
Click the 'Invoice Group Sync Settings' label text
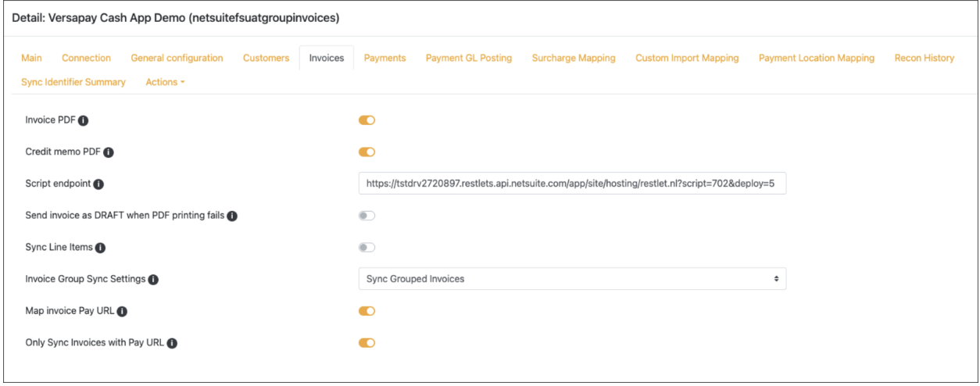pyautogui.click(x=86, y=280)
